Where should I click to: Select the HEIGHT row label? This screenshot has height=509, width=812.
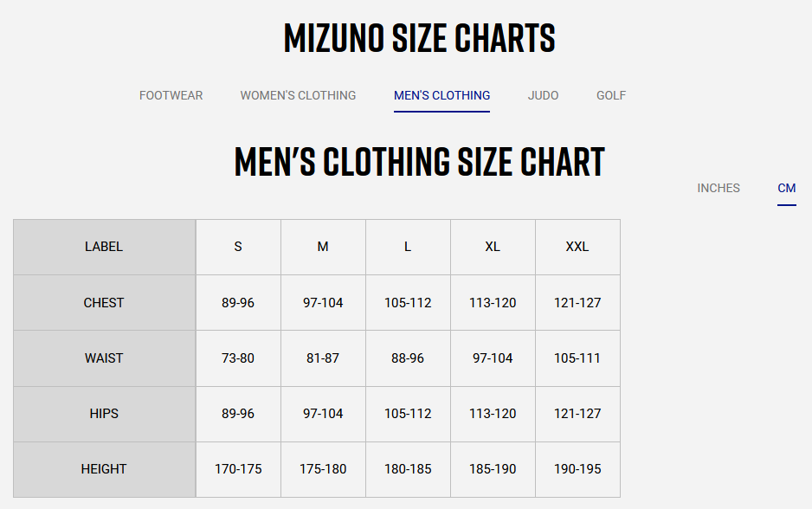point(104,469)
